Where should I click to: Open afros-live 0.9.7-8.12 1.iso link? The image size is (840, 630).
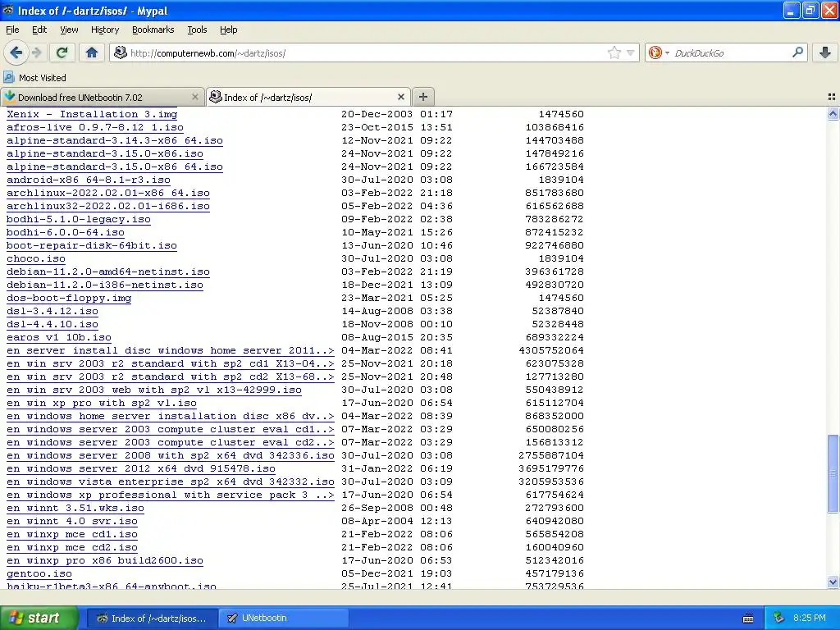click(x=95, y=127)
